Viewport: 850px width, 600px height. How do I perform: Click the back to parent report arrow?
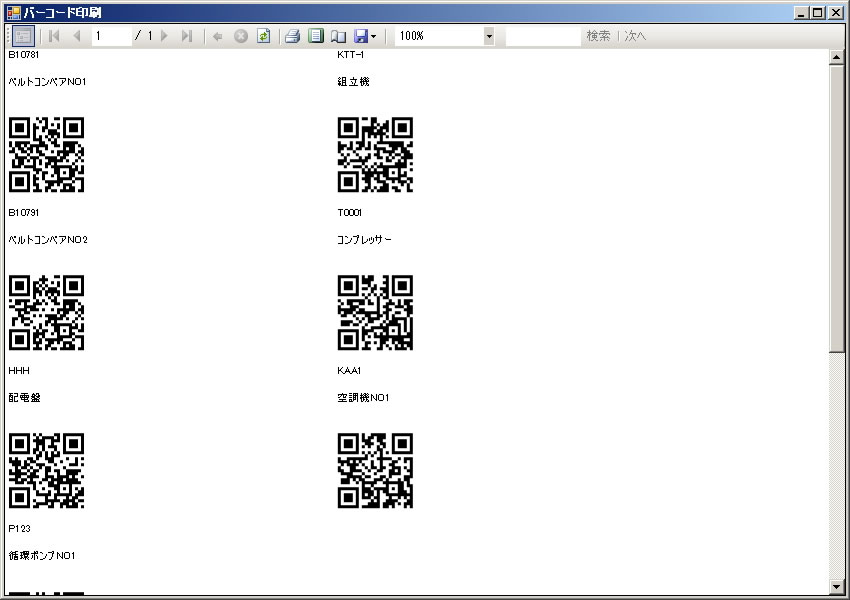coord(218,36)
